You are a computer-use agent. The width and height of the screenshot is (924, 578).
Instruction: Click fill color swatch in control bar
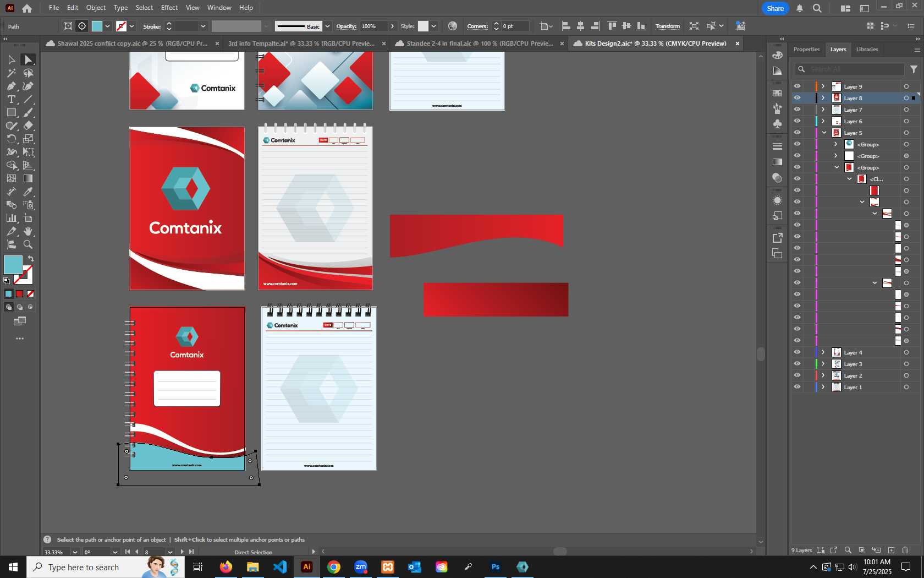(97, 26)
